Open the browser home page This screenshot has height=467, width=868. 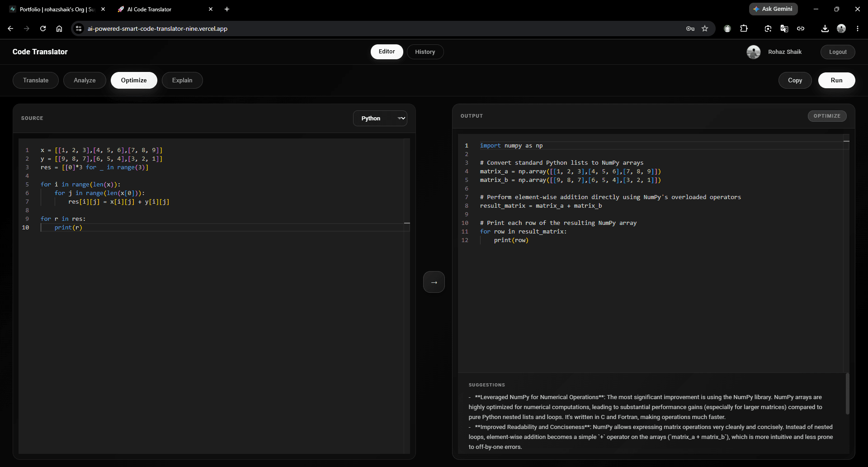59,29
